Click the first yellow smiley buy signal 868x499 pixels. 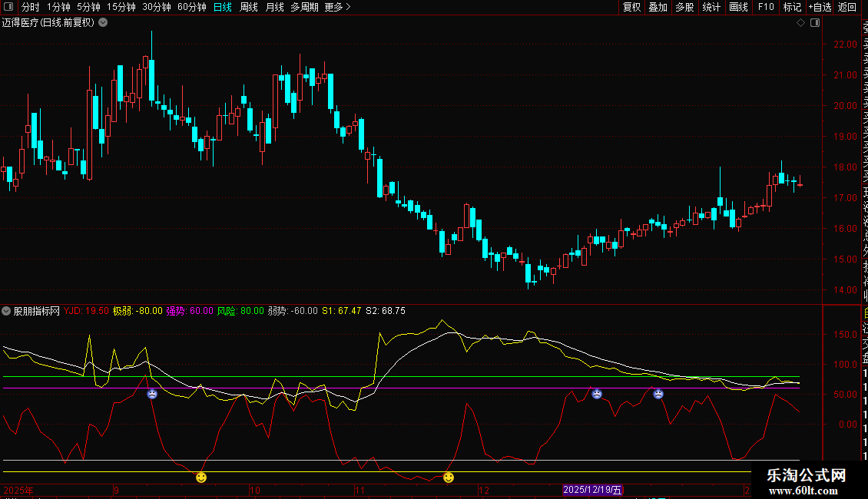pos(201,478)
